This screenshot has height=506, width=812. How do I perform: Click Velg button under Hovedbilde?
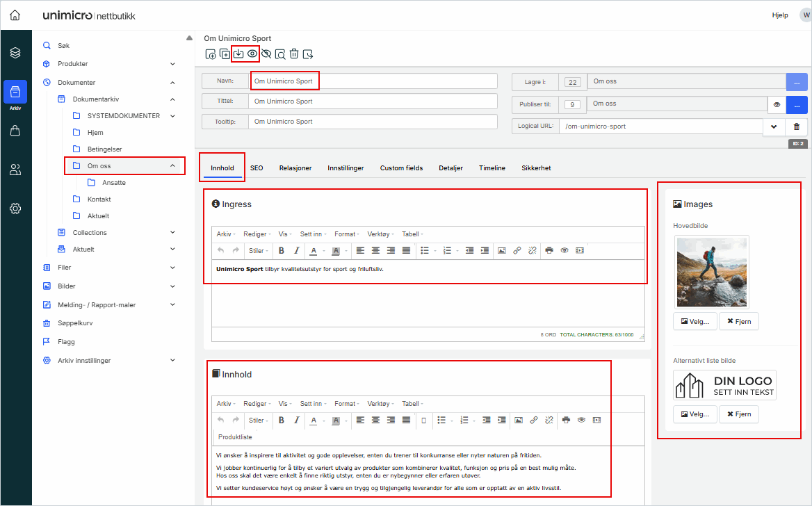click(695, 321)
